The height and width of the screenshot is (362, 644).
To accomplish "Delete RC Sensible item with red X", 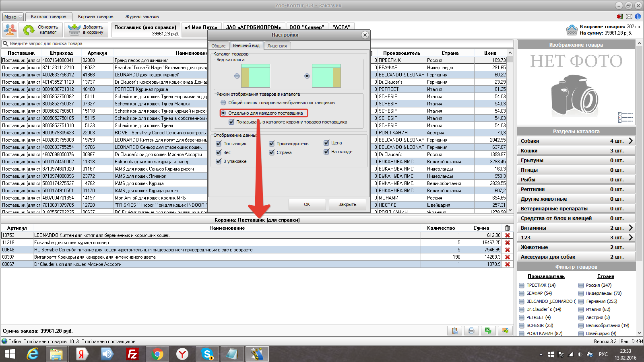I will coord(508,250).
